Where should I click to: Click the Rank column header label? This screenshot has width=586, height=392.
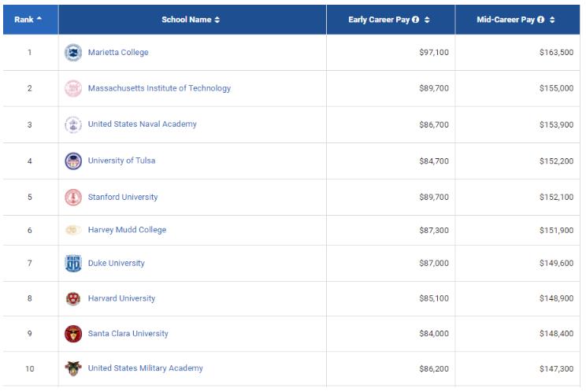click(x=24, y=20)
